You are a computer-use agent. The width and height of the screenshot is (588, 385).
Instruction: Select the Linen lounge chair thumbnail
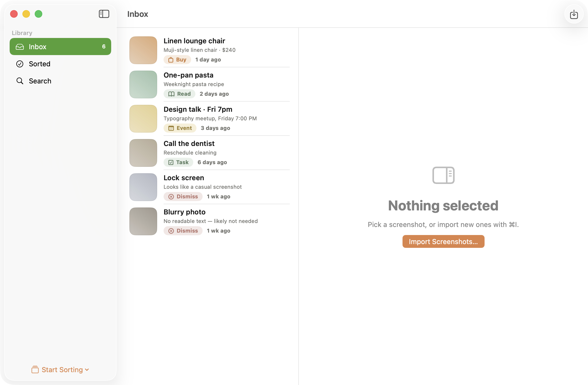point(143,50)
